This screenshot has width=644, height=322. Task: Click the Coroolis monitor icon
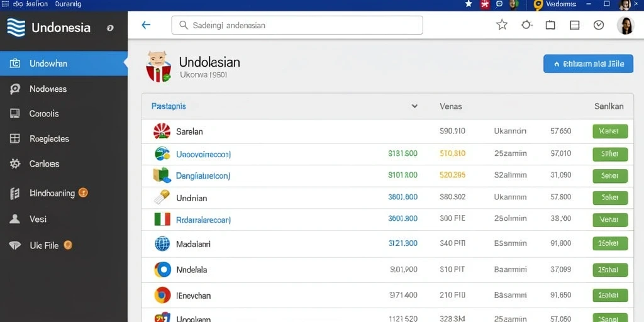point(15,114)
